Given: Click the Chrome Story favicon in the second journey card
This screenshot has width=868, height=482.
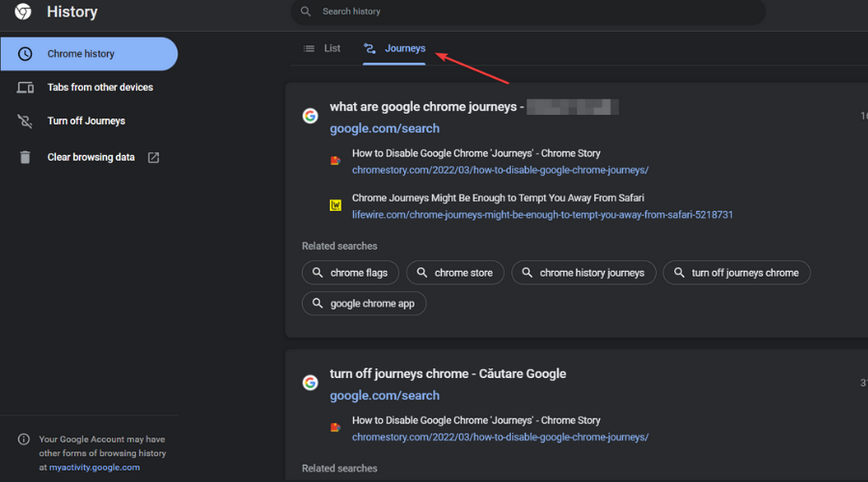Looking at the screenshot, I should (336, 427).
